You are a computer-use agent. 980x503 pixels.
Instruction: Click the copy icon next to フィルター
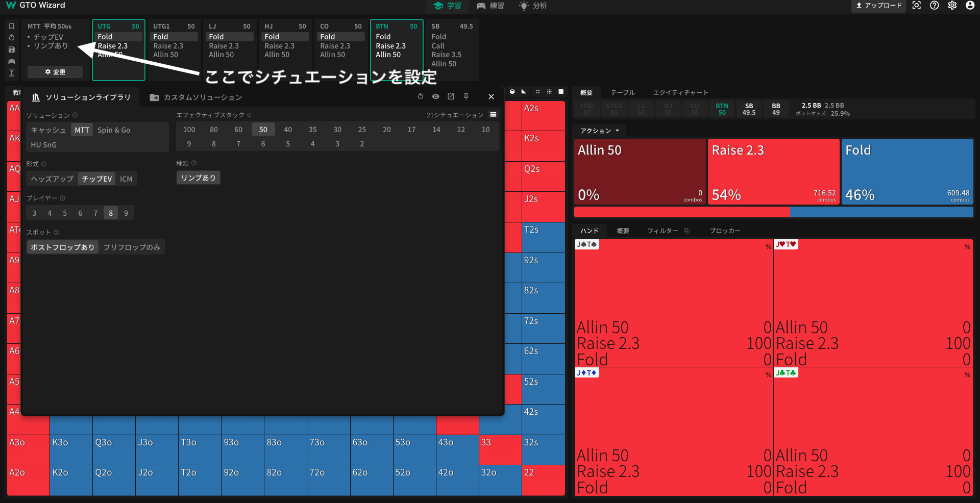click(x=687, y=231)
